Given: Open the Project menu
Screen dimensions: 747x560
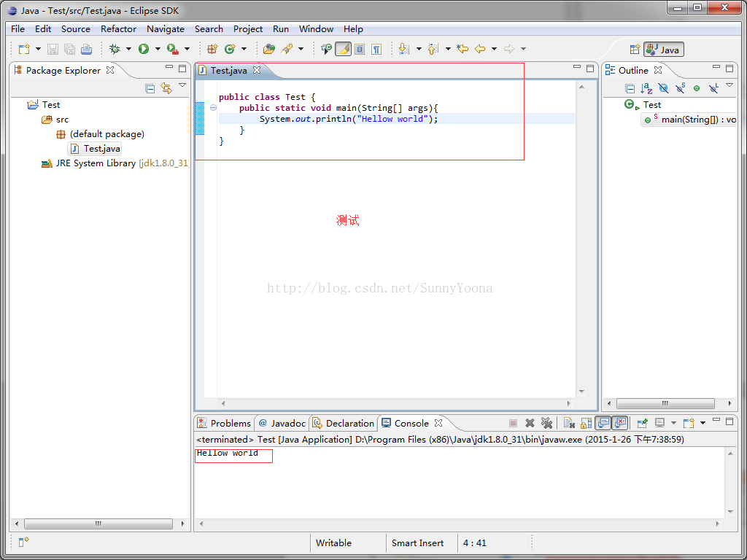Looking at the screenshot, I should pos(248,28).
